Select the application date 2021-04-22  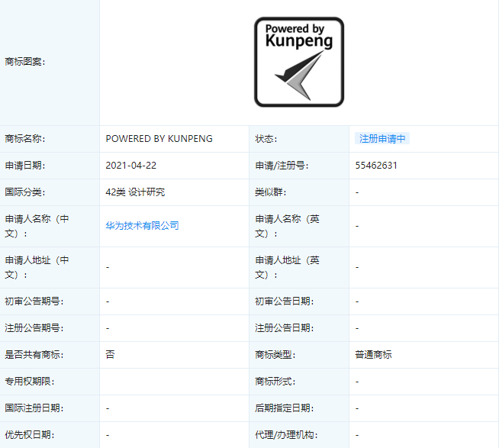coord(130,166)
